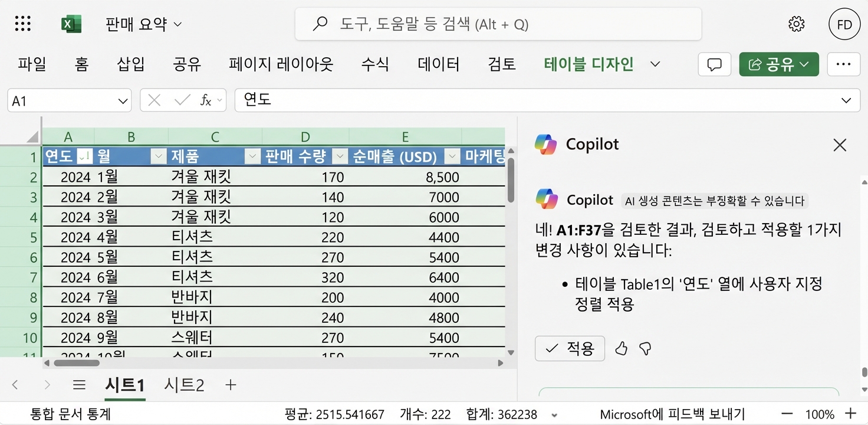The height and width of the screenshot is (425, 868).
Task: Click the select all corner triangle
Action: [x=32, y=138]
